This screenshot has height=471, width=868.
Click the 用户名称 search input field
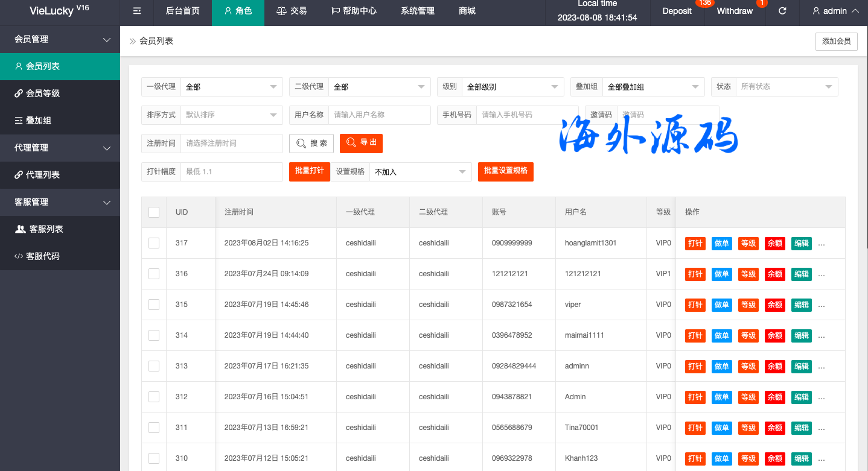point(379,115)
